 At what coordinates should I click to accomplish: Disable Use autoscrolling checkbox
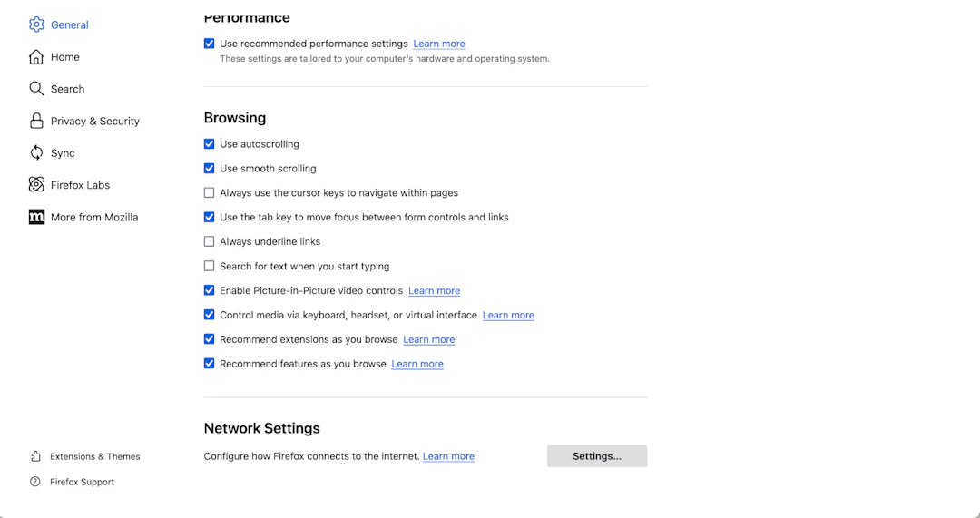tap(209, 143)
